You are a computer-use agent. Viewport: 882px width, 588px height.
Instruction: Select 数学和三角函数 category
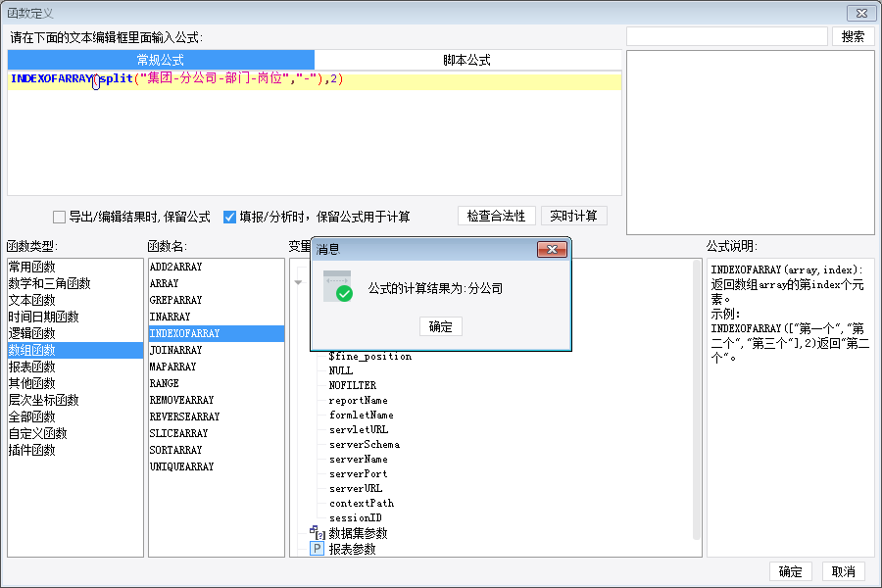point(74,283)
